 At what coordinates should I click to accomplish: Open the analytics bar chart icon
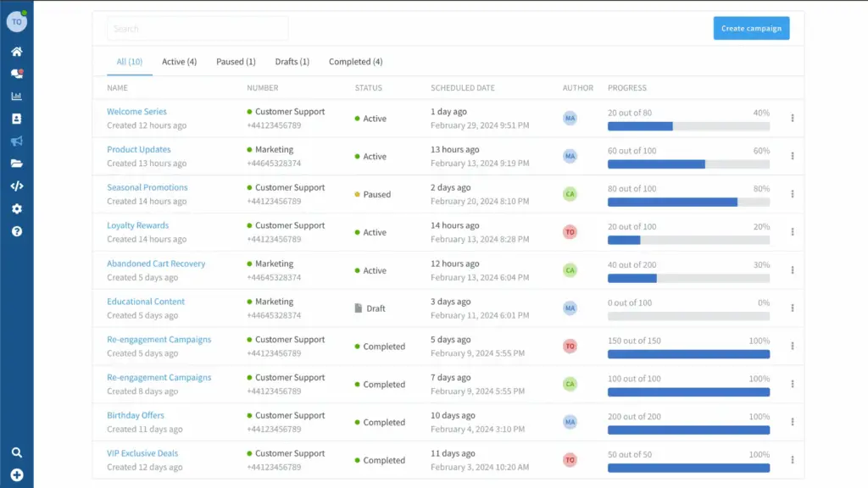(16, 97)
